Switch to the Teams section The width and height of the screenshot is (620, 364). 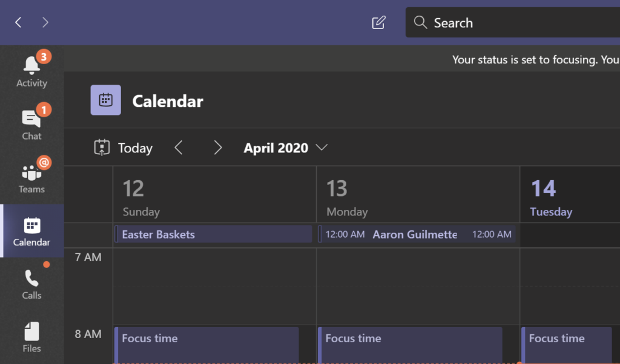31,174
